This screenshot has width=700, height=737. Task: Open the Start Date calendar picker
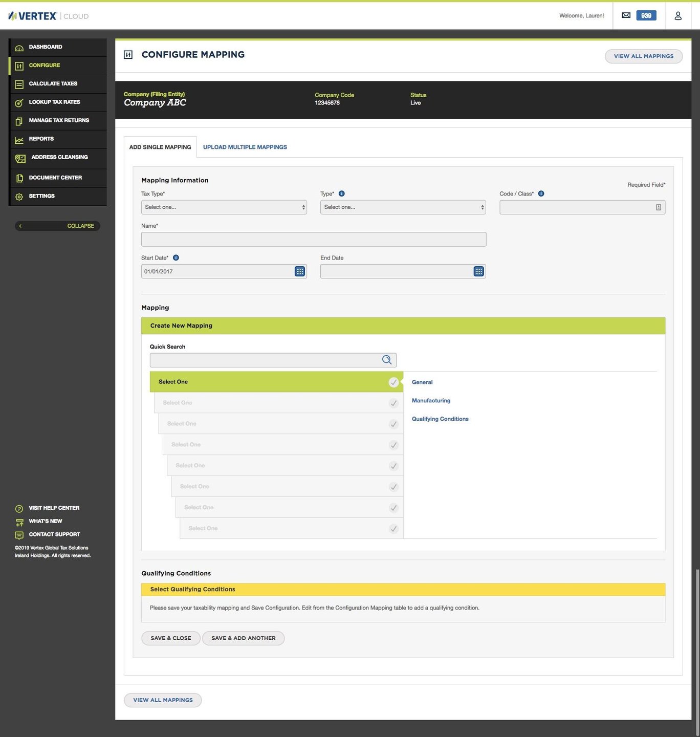point(300,271)
